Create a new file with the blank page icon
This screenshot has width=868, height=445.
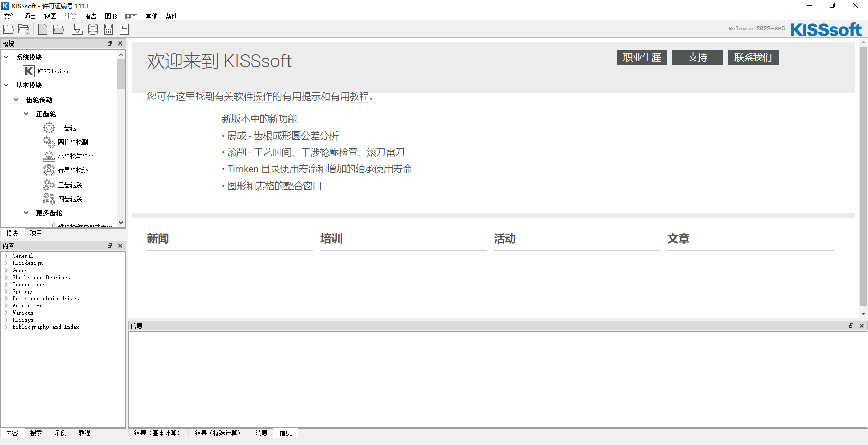(x=43, y=30)
